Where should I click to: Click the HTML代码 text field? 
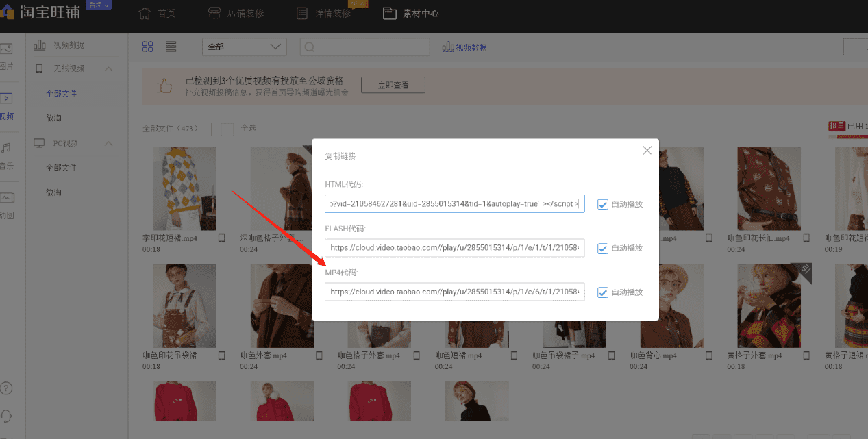click(x=455, y=204)
